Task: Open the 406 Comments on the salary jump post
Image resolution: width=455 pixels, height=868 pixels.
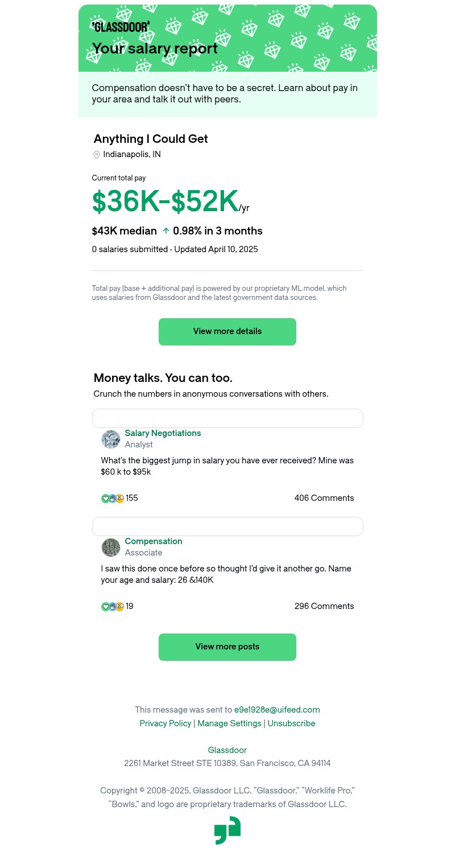Action: (x=324, y=498)
